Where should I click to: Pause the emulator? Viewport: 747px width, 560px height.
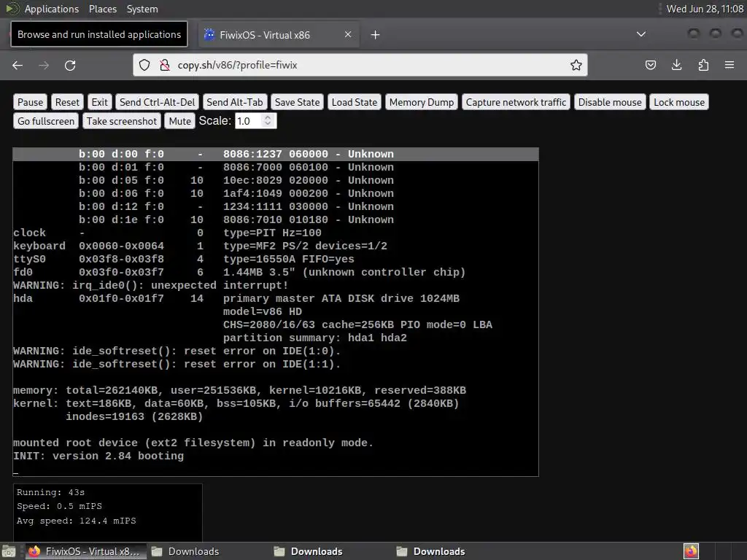(x=30, y=102)
